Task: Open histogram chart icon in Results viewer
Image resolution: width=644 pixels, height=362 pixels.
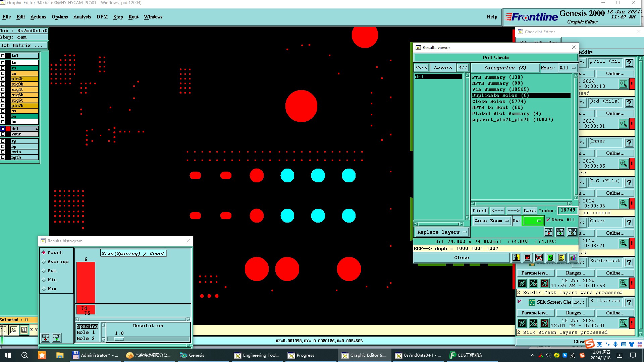Action: (x=573, y=258)
